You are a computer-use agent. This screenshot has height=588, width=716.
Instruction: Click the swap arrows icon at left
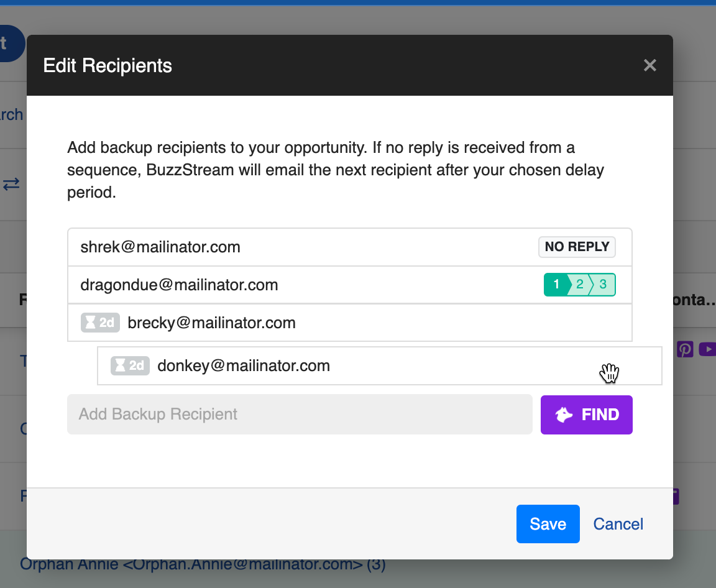(12, 185)
